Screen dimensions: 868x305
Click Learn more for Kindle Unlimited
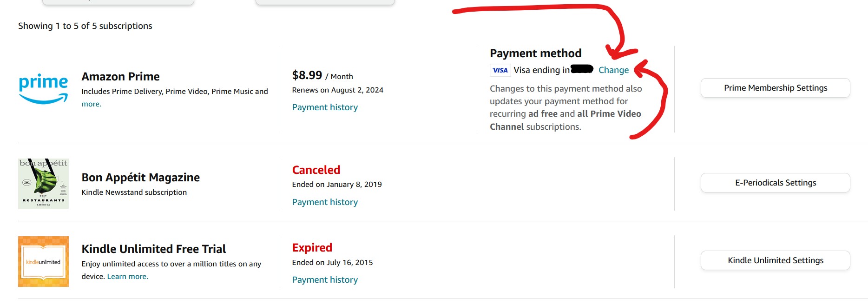point(127,277)
